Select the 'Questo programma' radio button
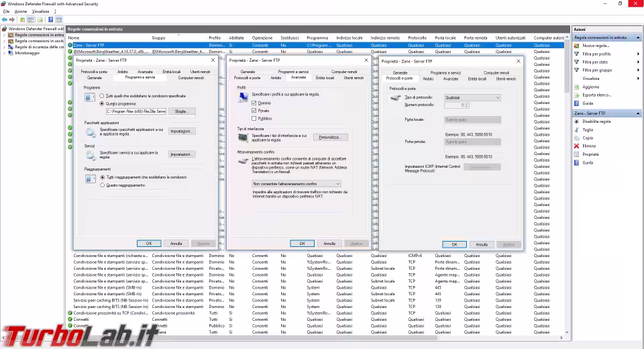 (x=102, y=103)
